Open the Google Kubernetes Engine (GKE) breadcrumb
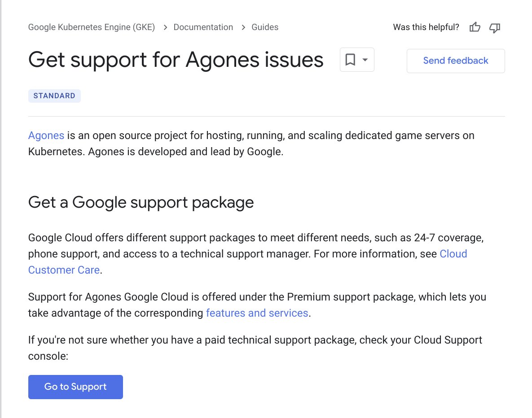The height and width of the screenshot is (418, 532). tap(91, 27)
